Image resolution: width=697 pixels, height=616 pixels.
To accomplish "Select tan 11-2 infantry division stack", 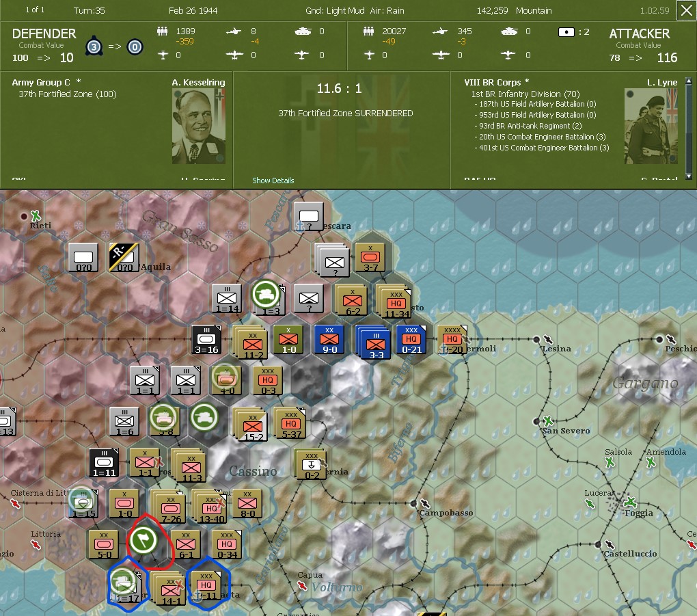I will tap(251, 343).
